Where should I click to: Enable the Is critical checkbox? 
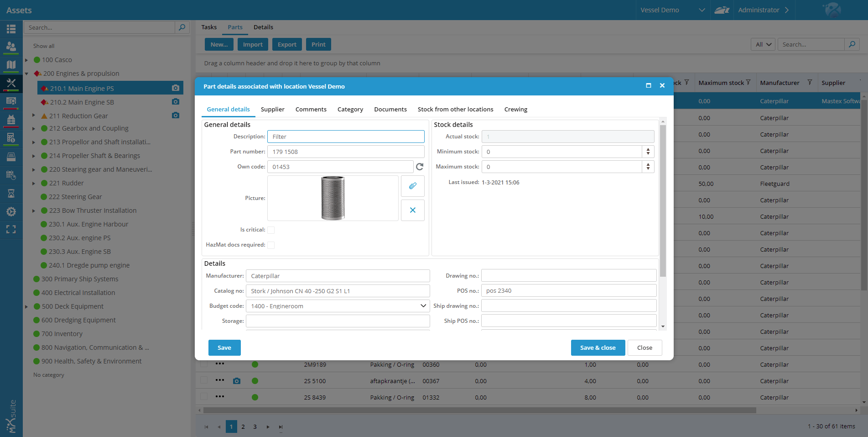(271, 230)
